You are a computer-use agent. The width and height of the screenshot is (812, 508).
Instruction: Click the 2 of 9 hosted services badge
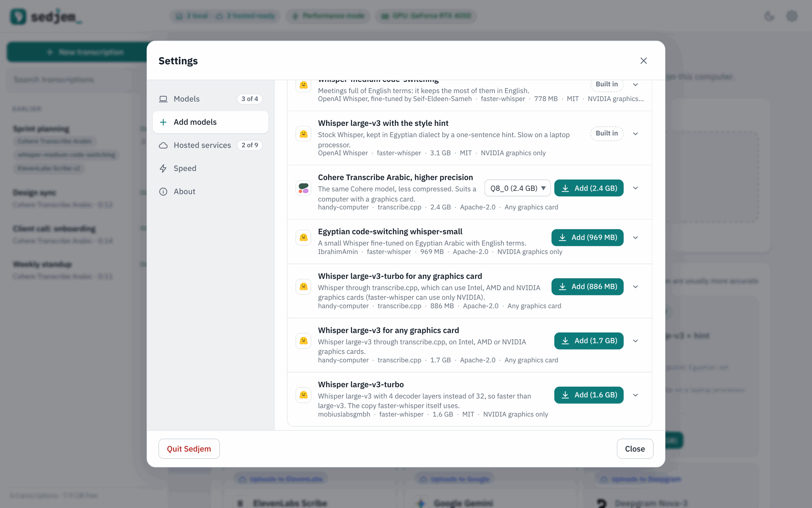pos(250,145)
